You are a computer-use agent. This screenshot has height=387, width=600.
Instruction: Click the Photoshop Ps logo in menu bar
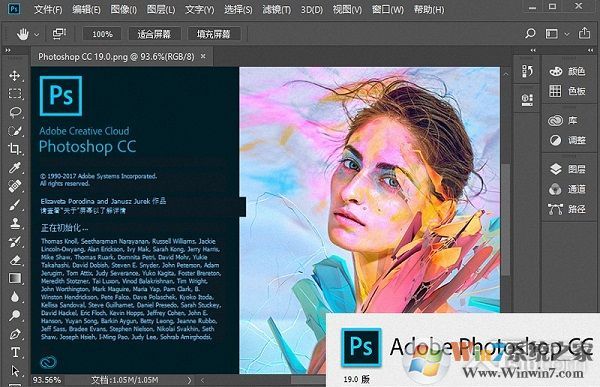[13, 8]
